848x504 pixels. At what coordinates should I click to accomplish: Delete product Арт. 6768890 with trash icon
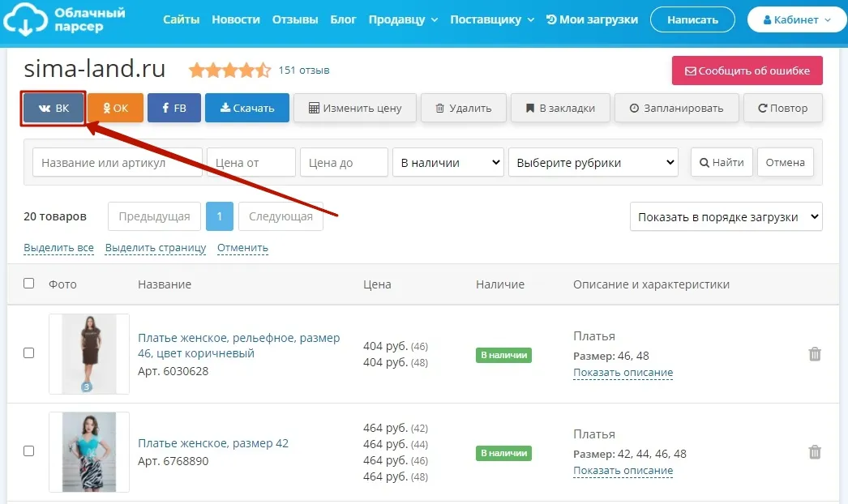815,452
